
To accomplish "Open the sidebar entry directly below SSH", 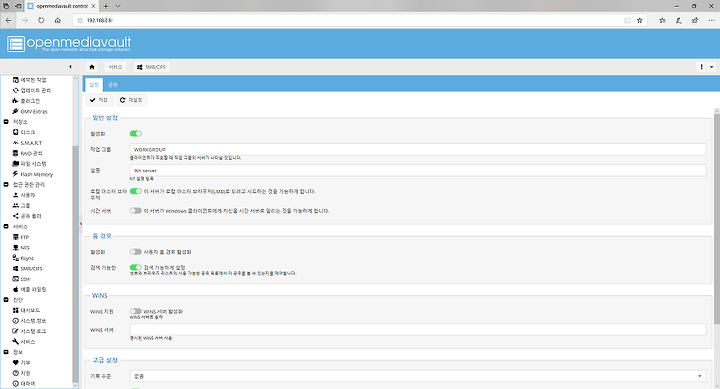I will click(29, 289).
